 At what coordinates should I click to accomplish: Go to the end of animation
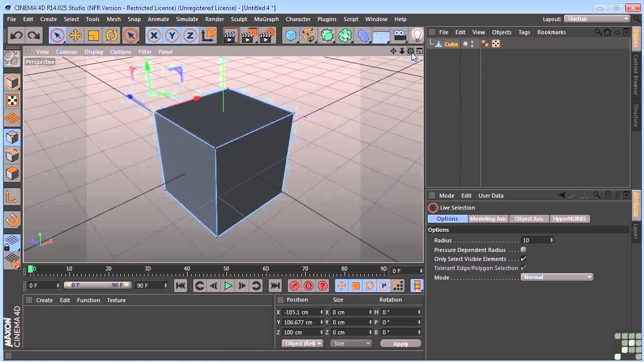(x=275, y=286)
